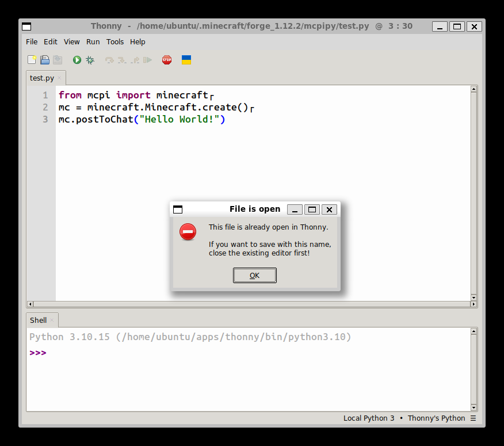The width and height of the screenshot is (504, 446).
Task: Click the Step out toolbar icon
Action: click(135, 60)
